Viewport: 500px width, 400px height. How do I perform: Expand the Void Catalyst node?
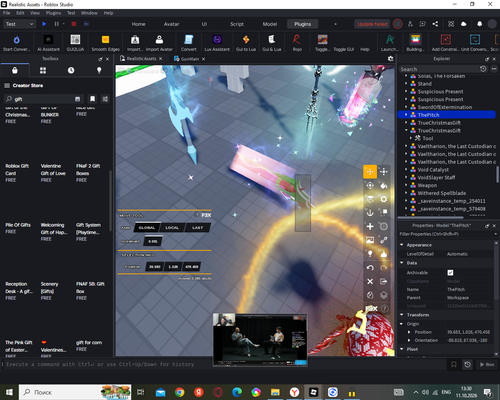[x=406, y=170]
